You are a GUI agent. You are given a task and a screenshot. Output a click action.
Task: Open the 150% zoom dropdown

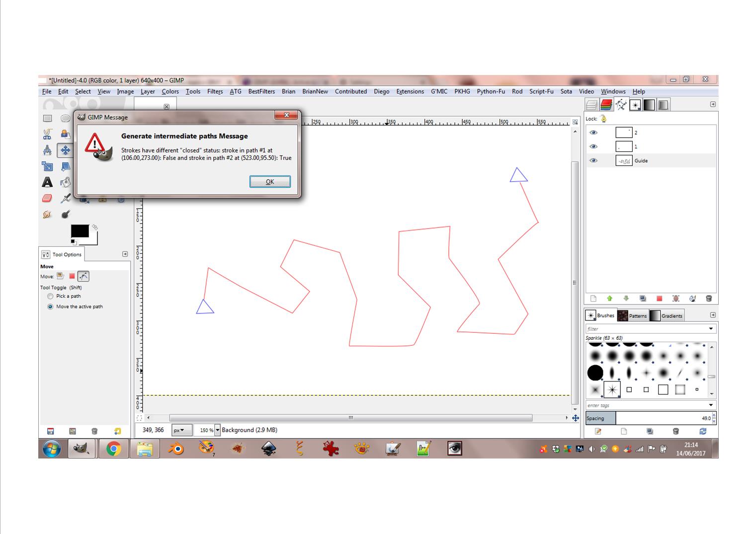click(217, 430)
